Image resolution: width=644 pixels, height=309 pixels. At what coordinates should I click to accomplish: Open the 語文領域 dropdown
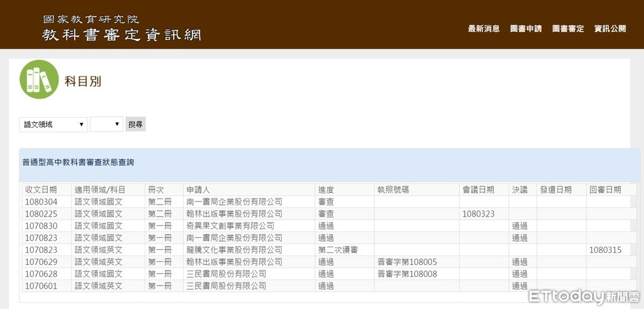tap(53, 125)
